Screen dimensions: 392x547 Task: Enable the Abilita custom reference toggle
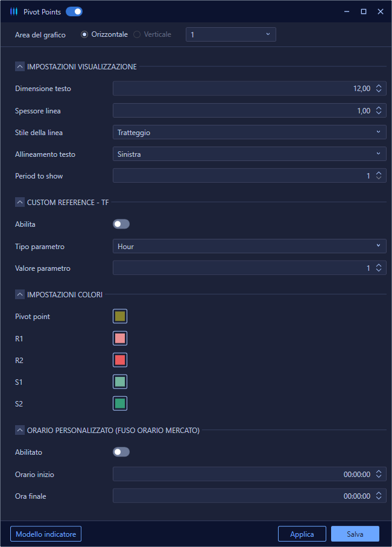(x=121, y=224)
